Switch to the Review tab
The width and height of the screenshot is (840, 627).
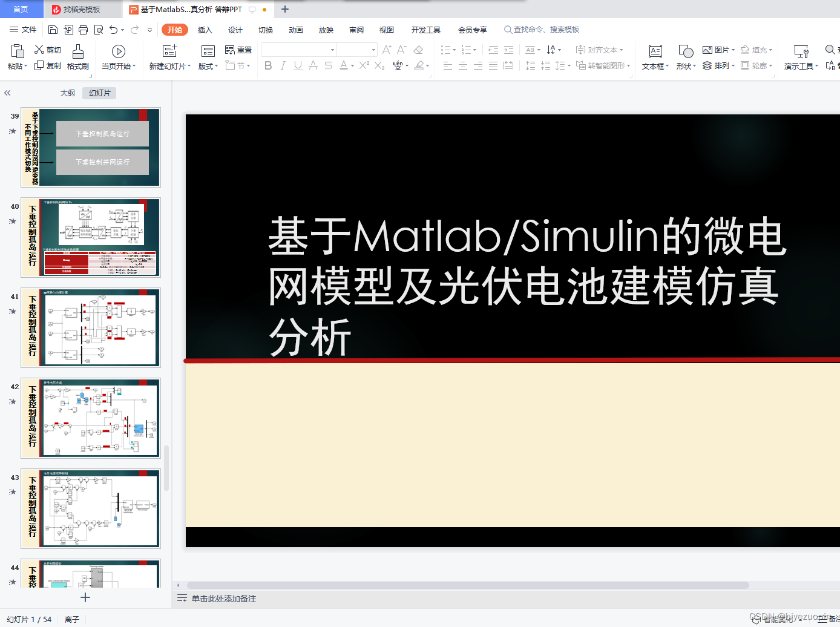pos(356,30)
